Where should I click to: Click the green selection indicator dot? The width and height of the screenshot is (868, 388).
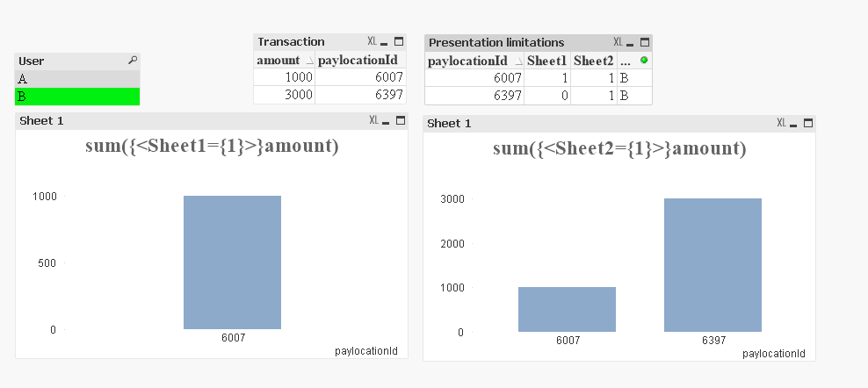[644, 60]
